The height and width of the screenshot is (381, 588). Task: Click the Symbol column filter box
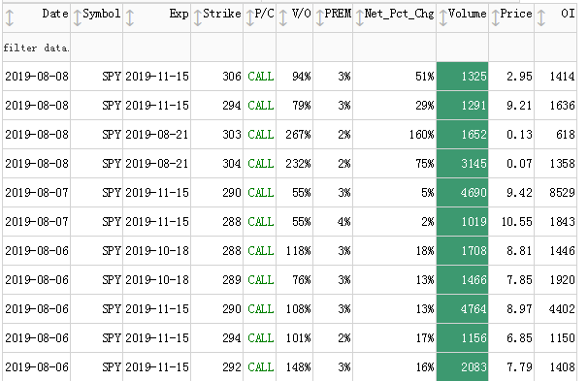tap(96, 48)
